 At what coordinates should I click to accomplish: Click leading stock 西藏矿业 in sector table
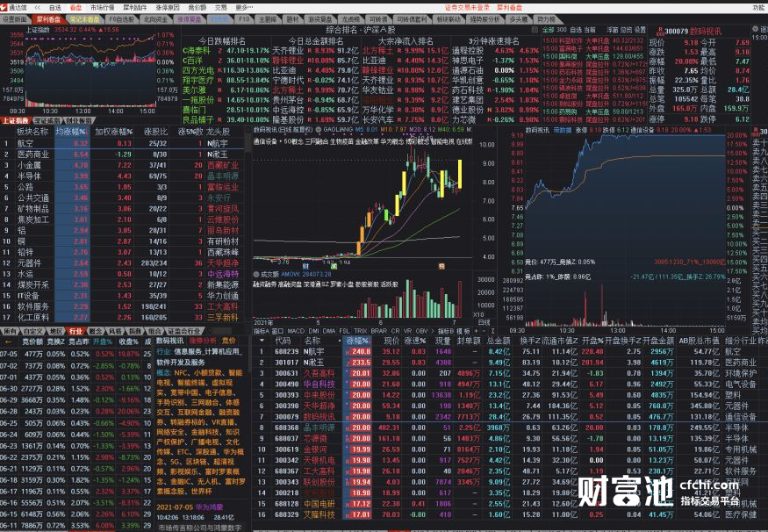pyautogui.click(x=223, y=165)
